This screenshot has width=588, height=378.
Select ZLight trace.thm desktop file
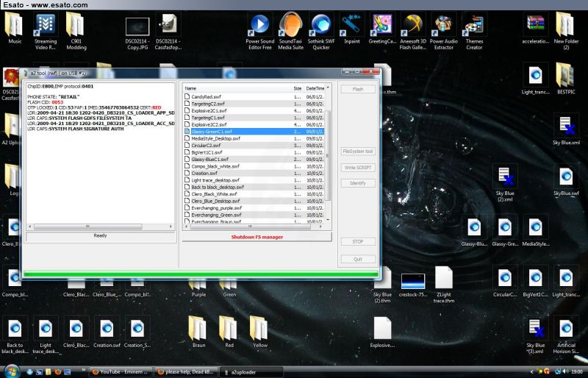[444, 284]
